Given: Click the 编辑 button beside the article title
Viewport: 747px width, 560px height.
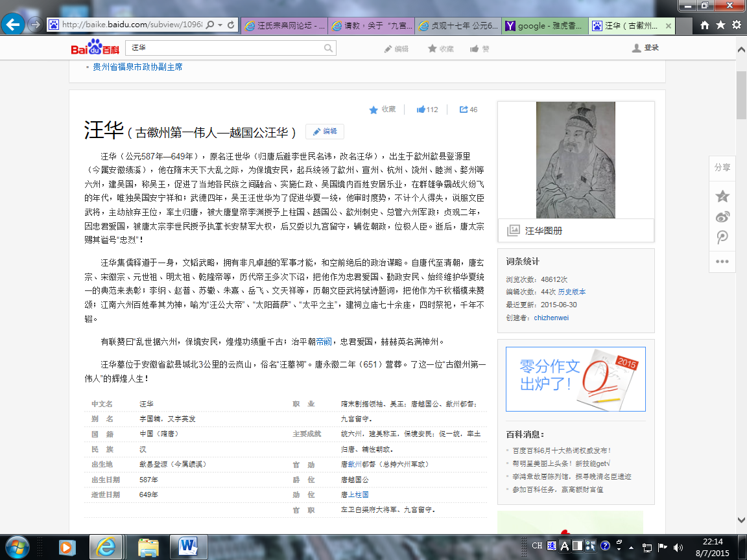Looking at the screenshot, I should (325, 132).
